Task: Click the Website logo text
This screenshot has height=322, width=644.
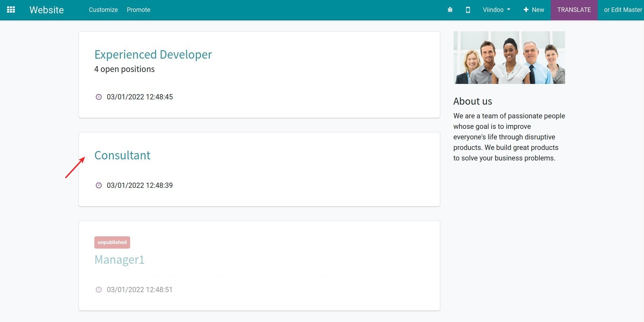Action: click(46, 10)
